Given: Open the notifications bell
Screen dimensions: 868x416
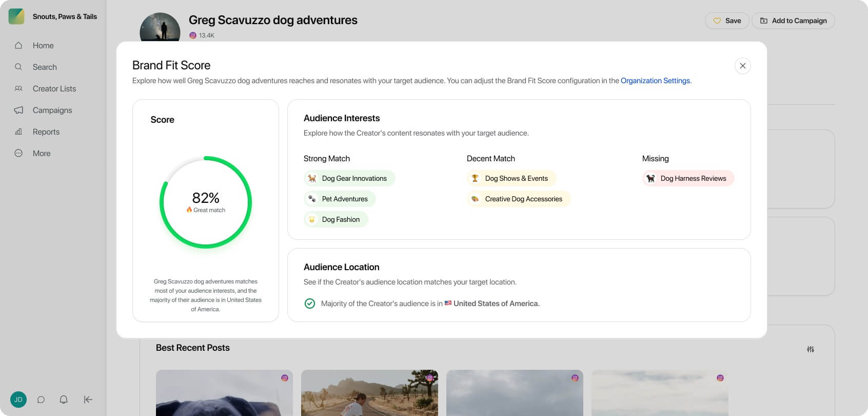Looking at the screenshot, I should coord(64,400).
